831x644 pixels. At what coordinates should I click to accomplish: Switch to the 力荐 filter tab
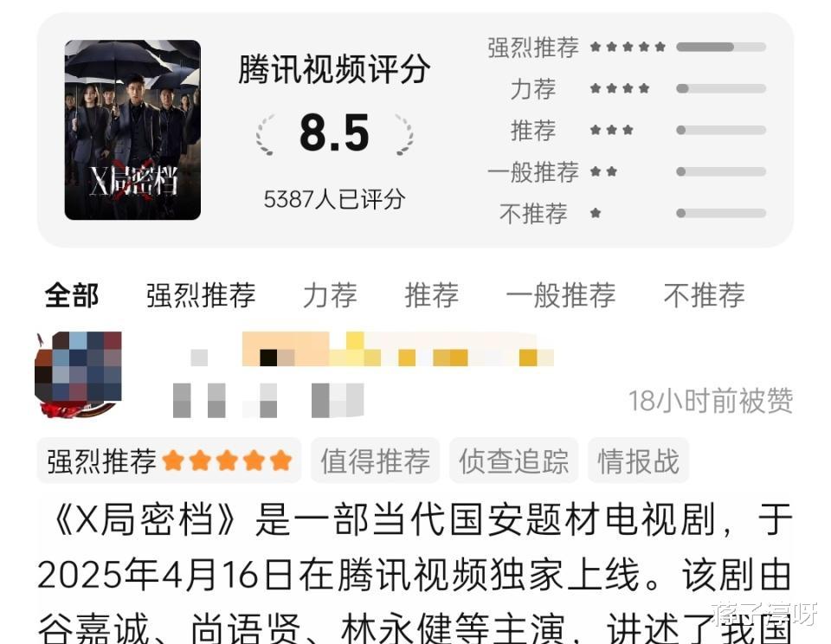(330, 295)
